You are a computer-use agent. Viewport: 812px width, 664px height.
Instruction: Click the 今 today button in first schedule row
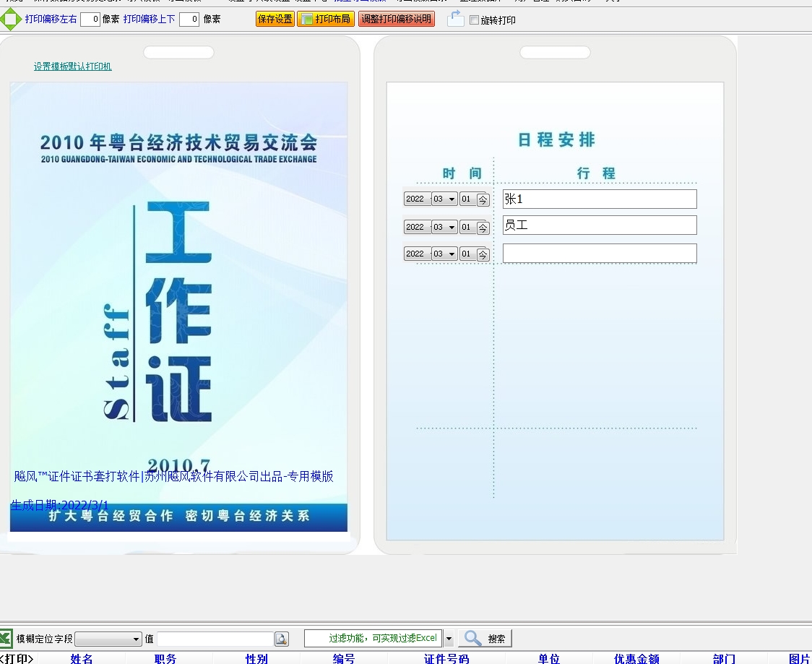click(483, 199)
